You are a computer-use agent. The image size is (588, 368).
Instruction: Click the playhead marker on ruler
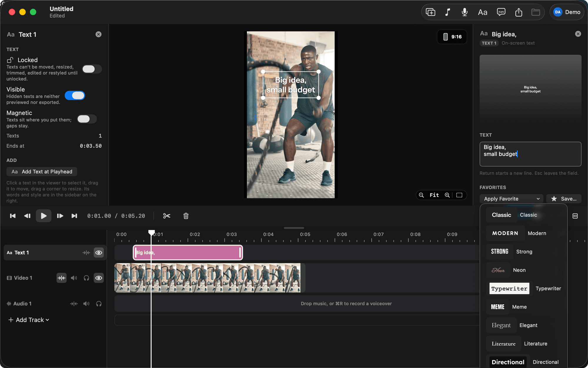(x=151, y=233)
